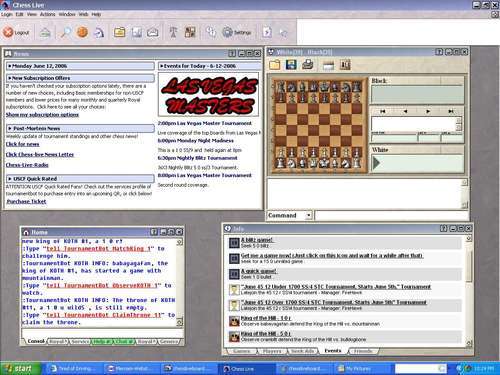Click Show my subscription options link
The image size is (500, 375).
[42, 115]
